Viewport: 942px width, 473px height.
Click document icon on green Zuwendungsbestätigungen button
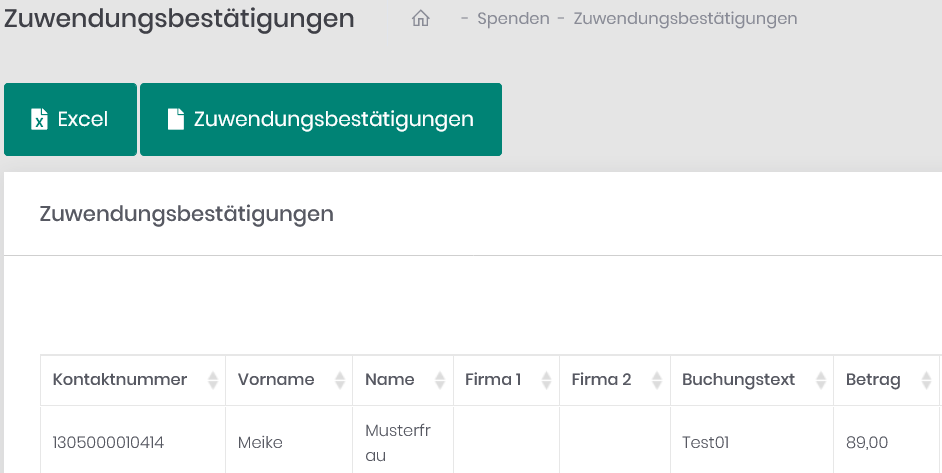pos(176,120)
